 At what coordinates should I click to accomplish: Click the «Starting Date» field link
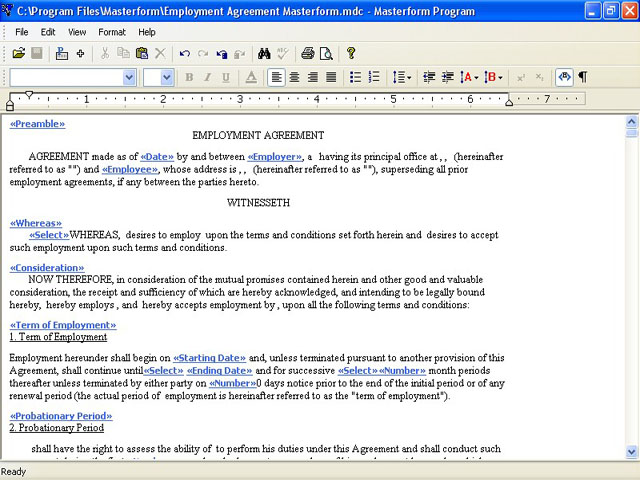209,358
